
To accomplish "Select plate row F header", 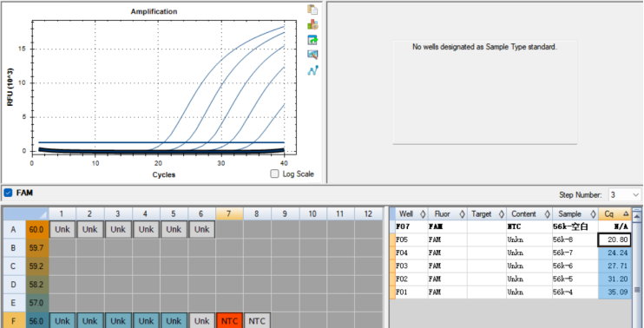I will (x=14, y=320).
